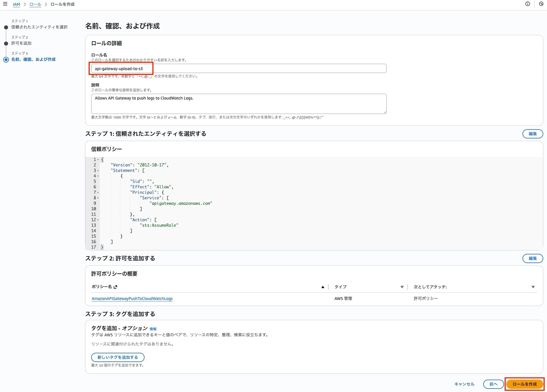Select step 1 信頼されたエンティティを選択
The width and height of the screenshot is (547, 392).
39,27
